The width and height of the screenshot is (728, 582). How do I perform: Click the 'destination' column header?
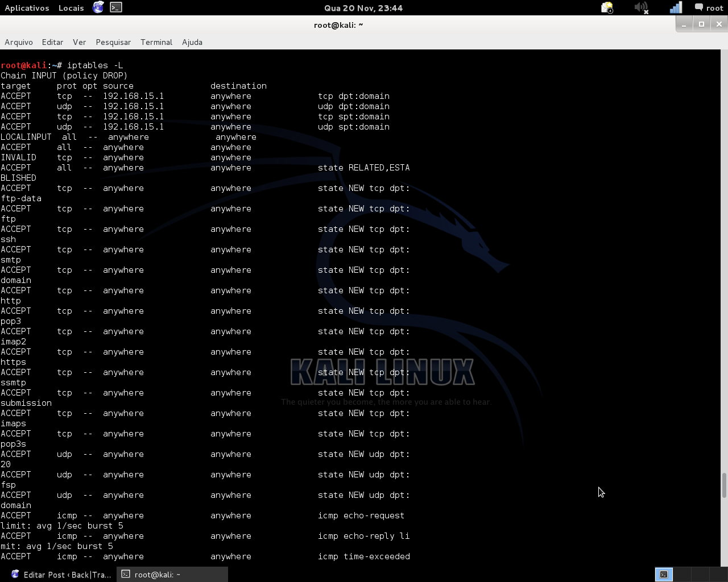pyautogui.click(x=238, y=86)
